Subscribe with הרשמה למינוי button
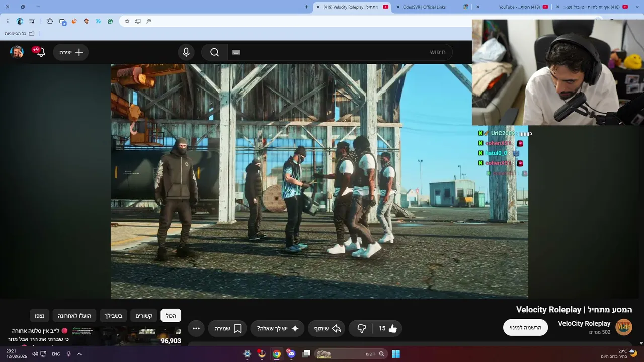Screen dimensions: 644x362 tap(525, 328)
